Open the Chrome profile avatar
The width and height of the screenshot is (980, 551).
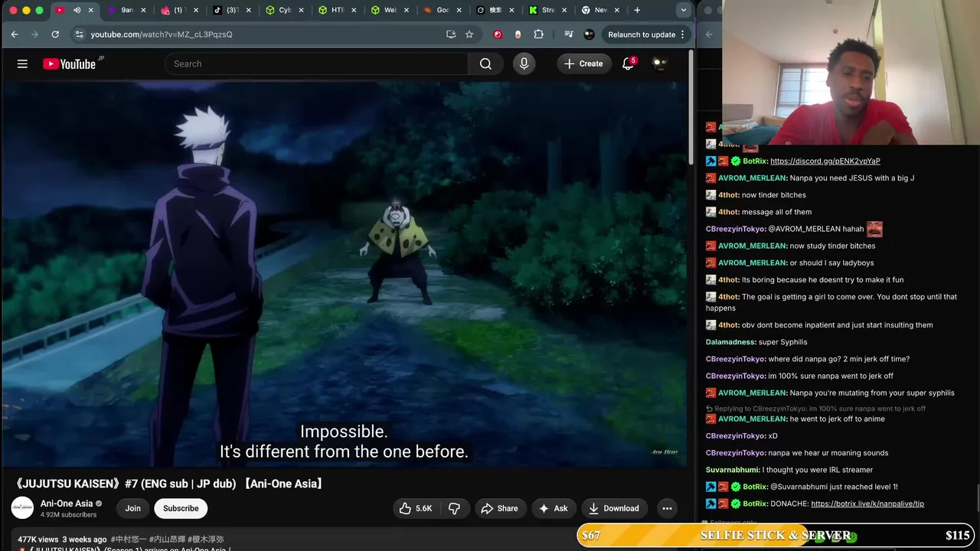coord(589,34)
